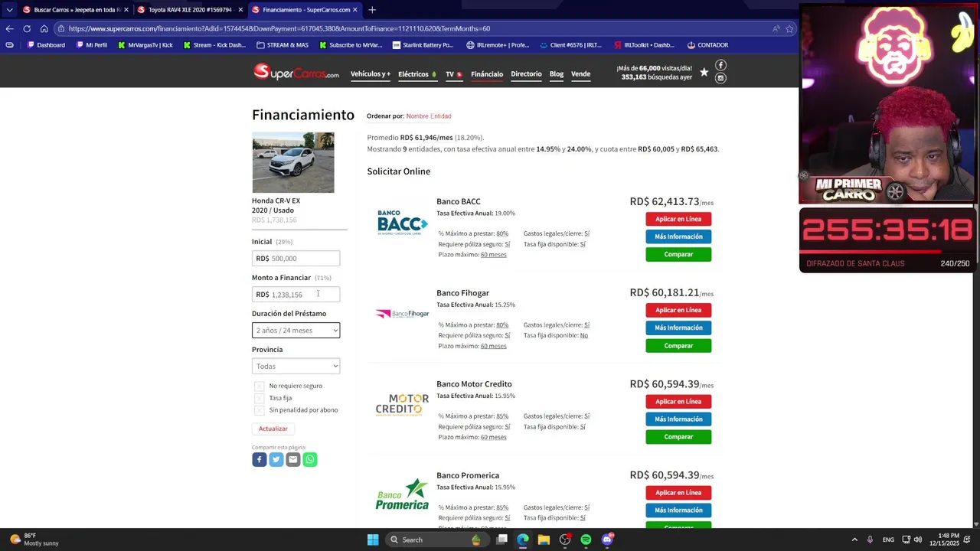Open favorites star icon in the site header
The image size is (980, 551).
[704, 72]
